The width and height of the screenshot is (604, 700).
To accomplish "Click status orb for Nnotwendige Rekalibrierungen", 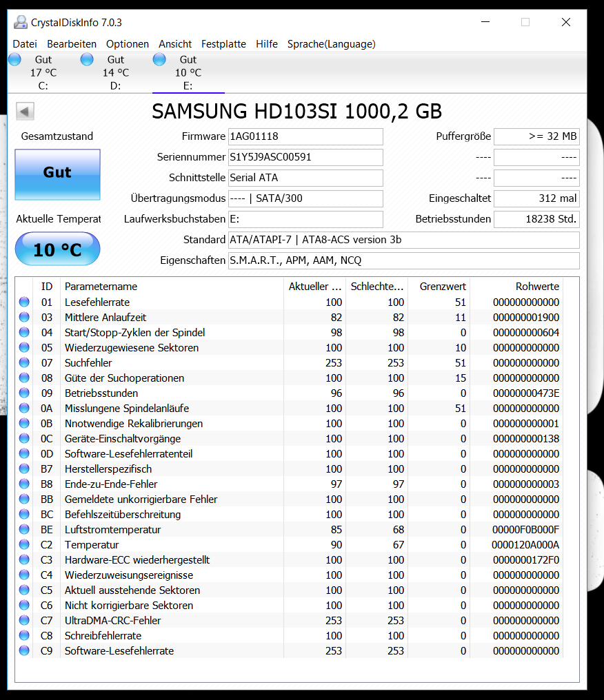I will point(24,423).
